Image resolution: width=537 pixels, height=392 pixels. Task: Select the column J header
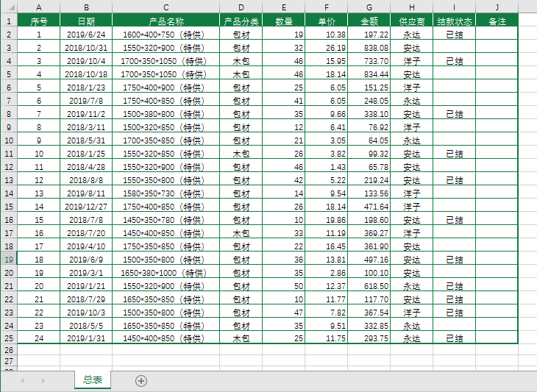click(x=497, y=7)
